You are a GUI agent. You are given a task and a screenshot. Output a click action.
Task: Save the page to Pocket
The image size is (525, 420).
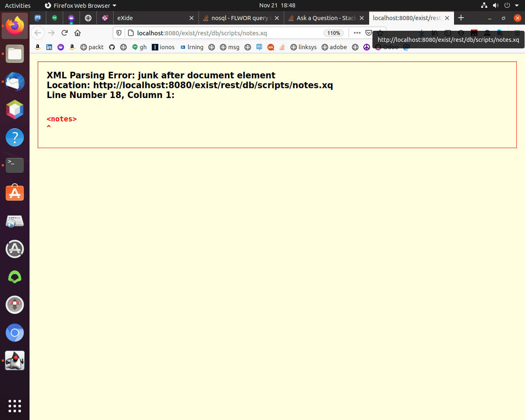pos(369,33)
